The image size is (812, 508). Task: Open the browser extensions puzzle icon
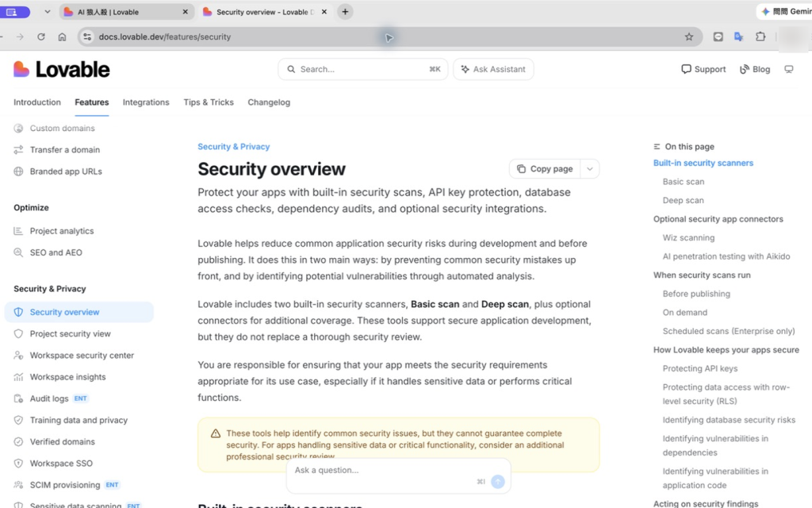click(x=760, y=37)
